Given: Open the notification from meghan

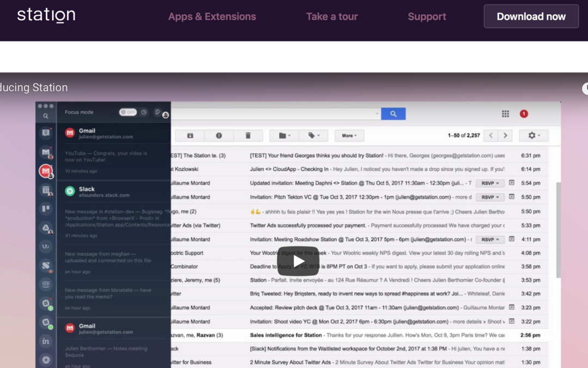Looking at the screenshot, I should (114, 262).
